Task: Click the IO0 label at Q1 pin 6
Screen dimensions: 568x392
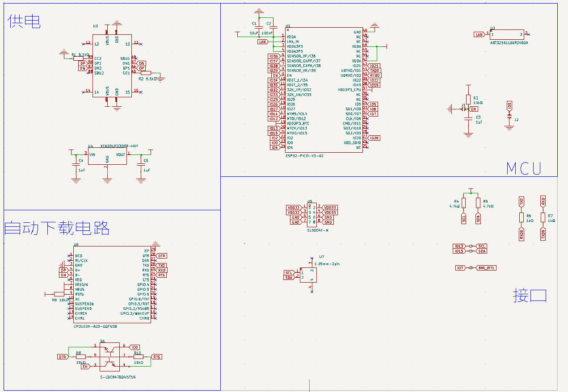Action: [135, 347]
